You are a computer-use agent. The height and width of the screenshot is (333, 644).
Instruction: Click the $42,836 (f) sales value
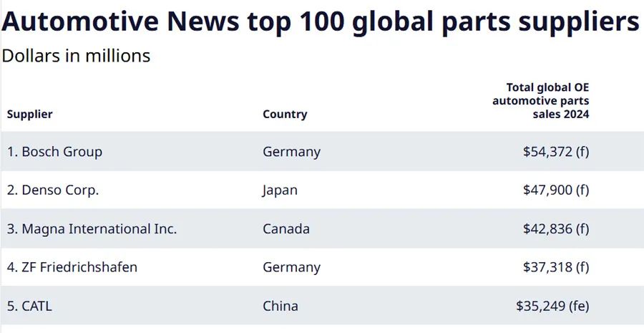556,229
